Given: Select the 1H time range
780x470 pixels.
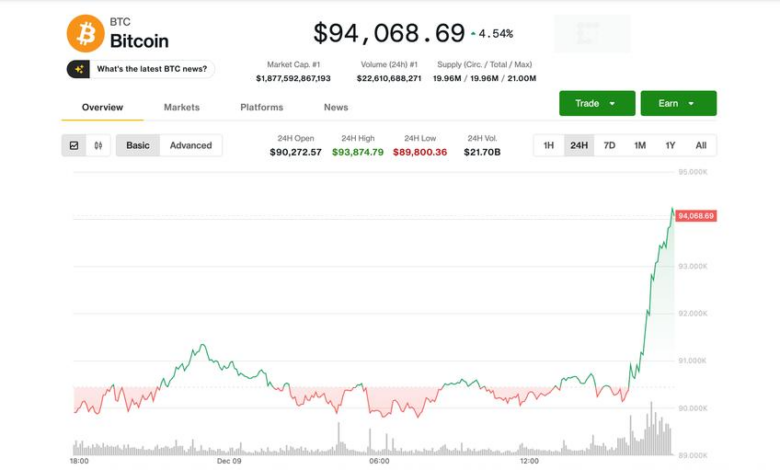Looking at the screenshot, I should [x=549, y=145].
